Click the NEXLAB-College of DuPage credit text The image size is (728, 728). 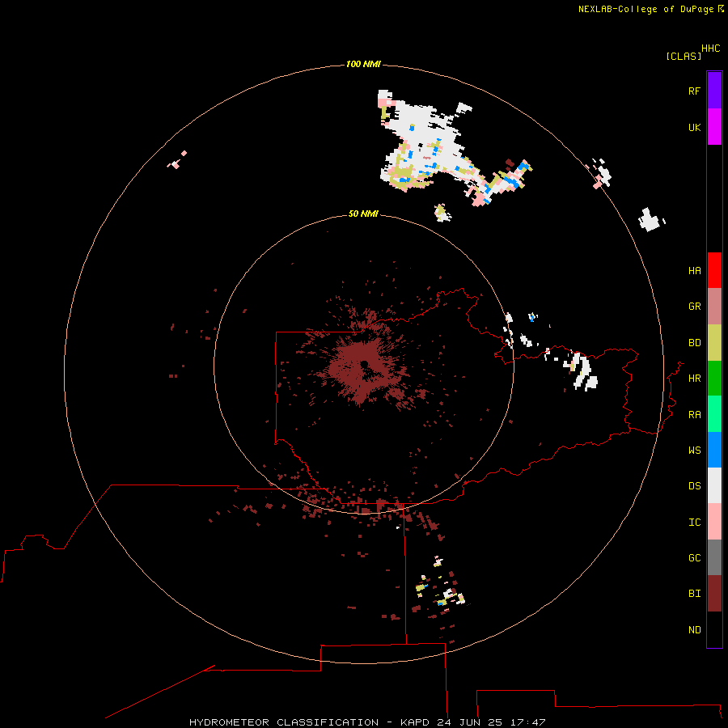point(645,9)
